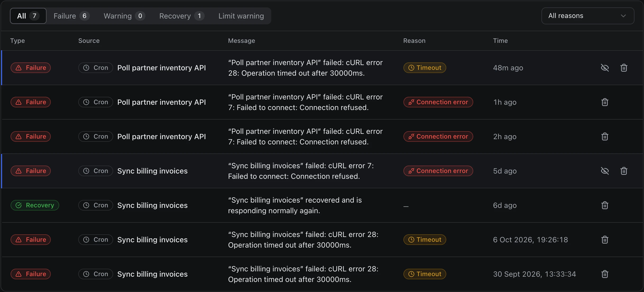Viewport: 644px width, 292px height.
Task: Click the Timeout badge in the 30 Sept 2026 row
Action: [x=425, y=274]
